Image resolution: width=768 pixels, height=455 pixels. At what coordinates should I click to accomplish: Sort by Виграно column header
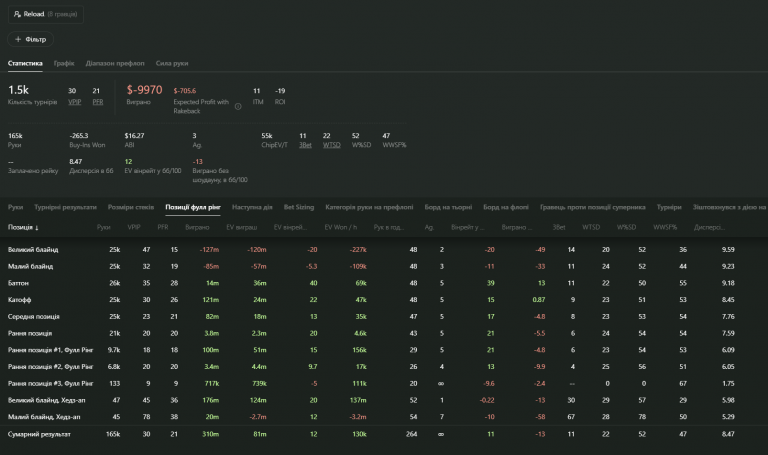click(x=197, y=227)
